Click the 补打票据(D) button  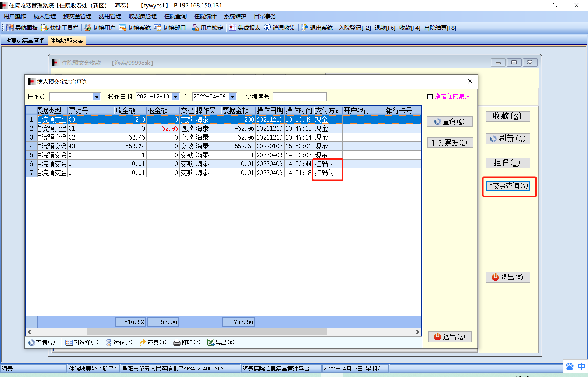point(450,142)
